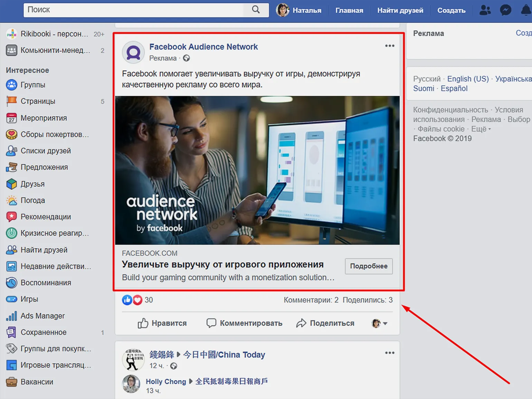532x399 pixels.
Task: Select Найти друзей in top bar
Action: 400,10
